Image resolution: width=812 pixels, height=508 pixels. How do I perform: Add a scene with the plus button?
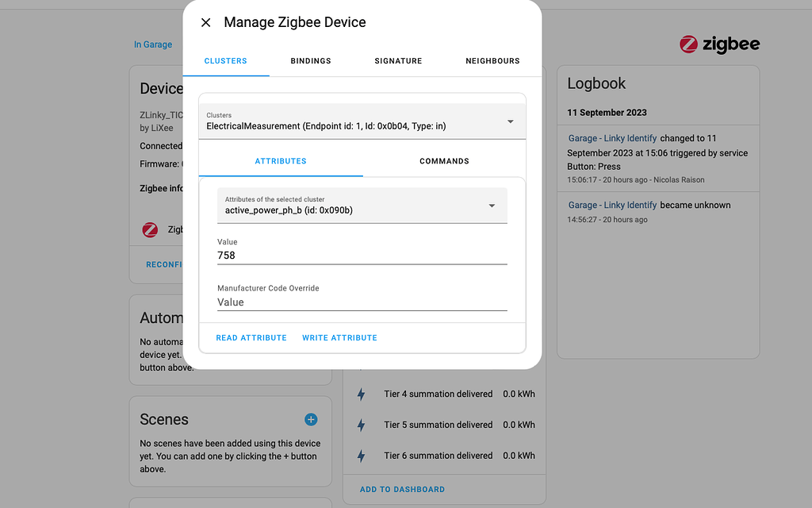(311, 419)
